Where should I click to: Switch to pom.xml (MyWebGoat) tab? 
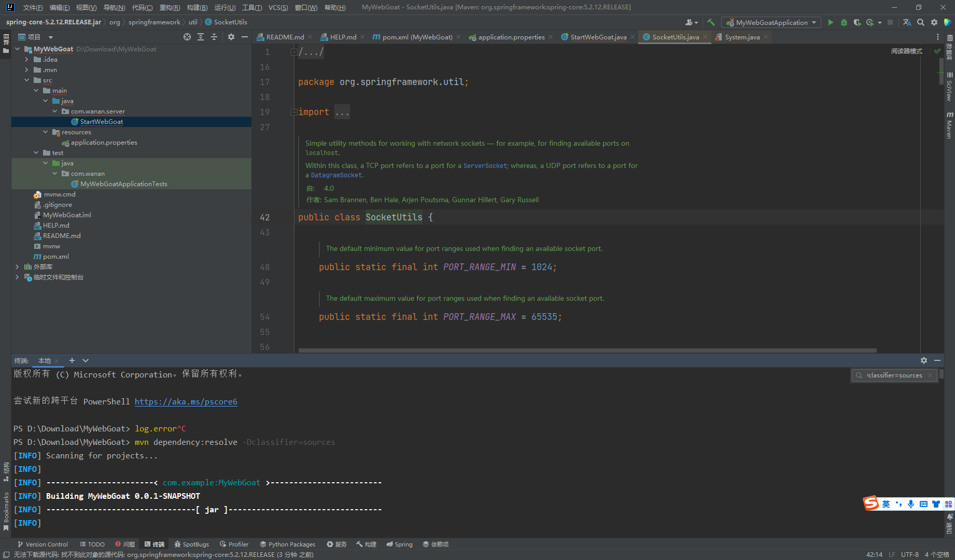(417, 37)
